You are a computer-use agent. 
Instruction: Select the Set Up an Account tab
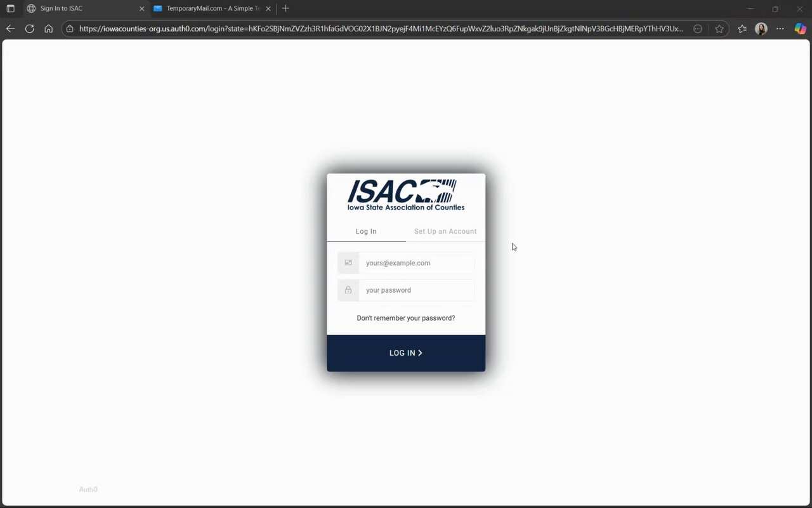(x=445, y=231)
